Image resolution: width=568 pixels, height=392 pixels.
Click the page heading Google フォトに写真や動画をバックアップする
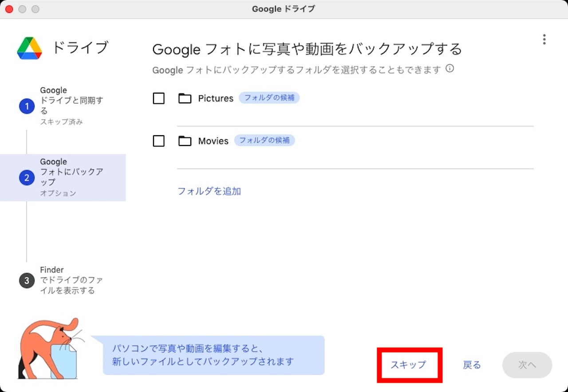coord(307,49)
